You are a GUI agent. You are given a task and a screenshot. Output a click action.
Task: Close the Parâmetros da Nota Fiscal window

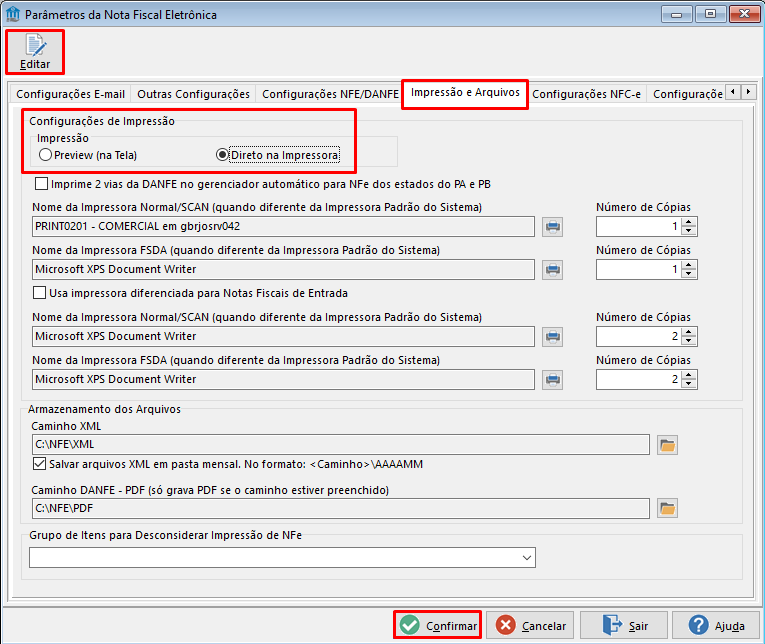745,14
